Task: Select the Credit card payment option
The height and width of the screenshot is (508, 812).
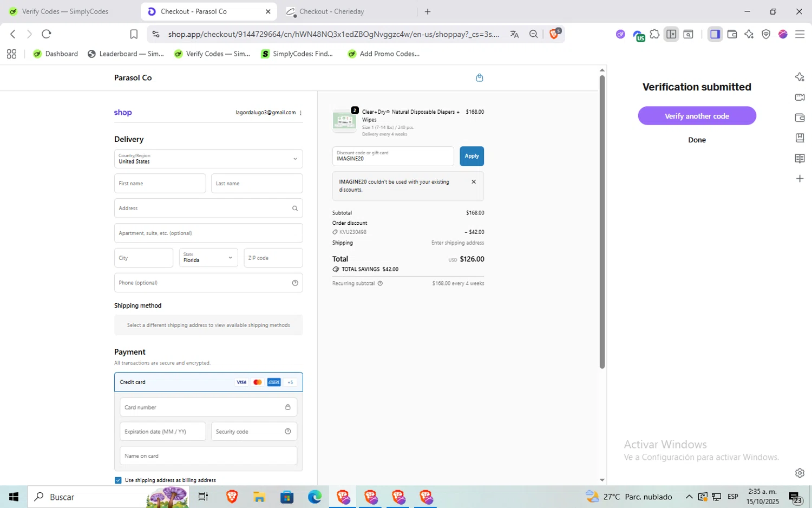Action: tap(208, 382)
